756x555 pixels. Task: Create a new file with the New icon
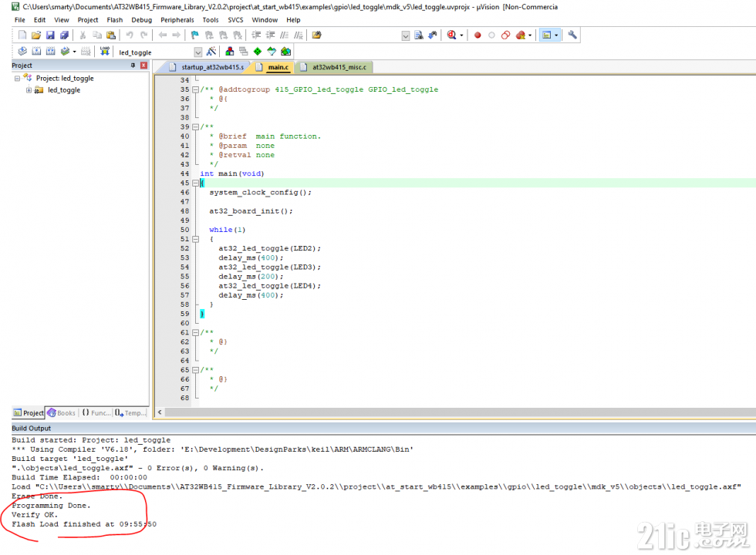tap(22, 35)
